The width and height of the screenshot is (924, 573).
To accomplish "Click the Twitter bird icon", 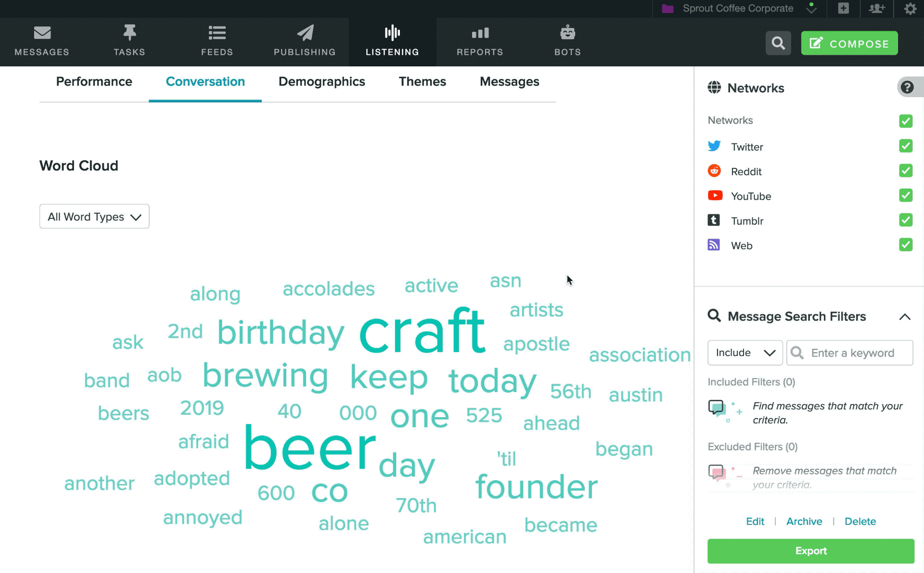I will click(x=714, y=146).
